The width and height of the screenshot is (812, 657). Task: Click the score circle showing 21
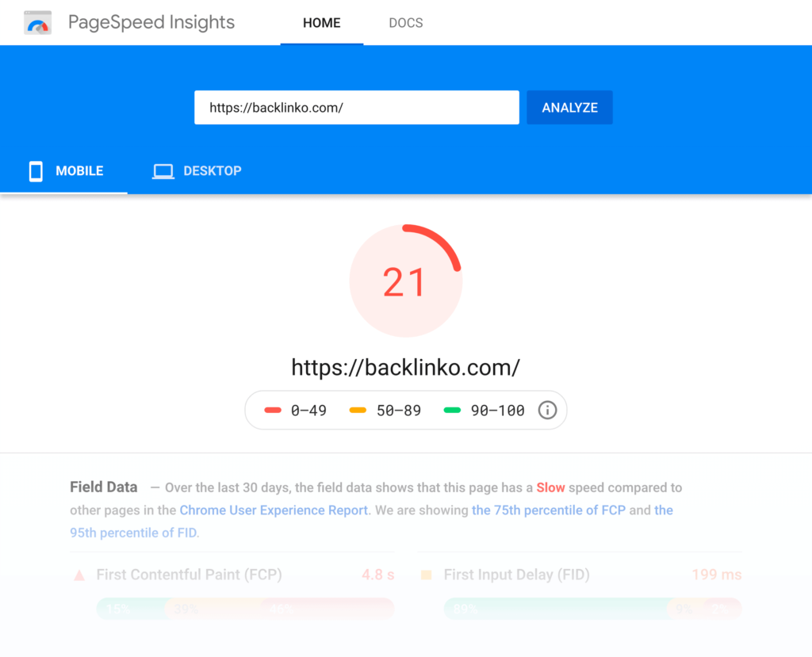click(406, 280)
